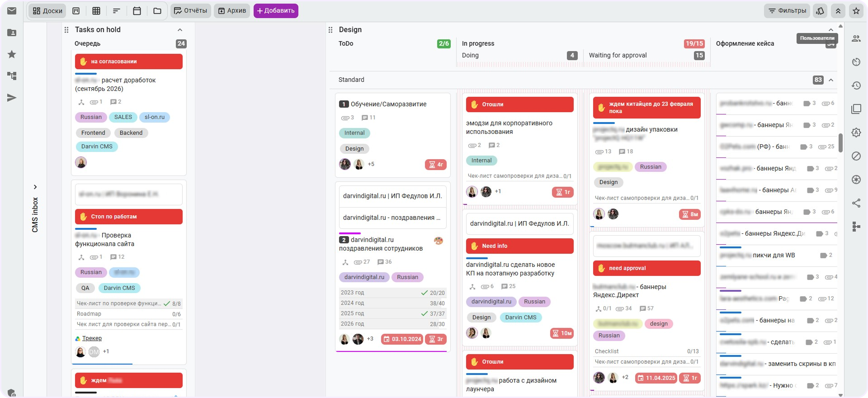Click the 11.04.2025 due date badge
The height and width of the screenshot is (398, 868).
click(656, 378)
